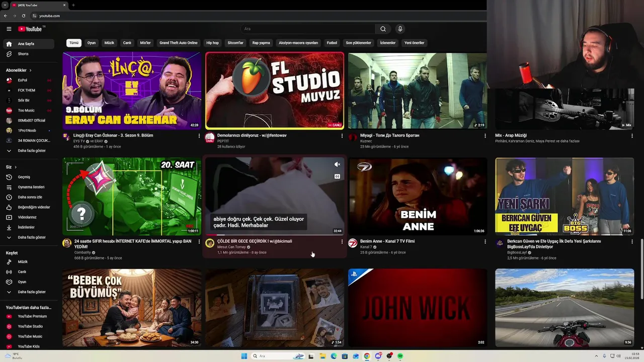The image size is (644, 362).
Task: Toggle captions on the video preview
Action: coord(337,176)
